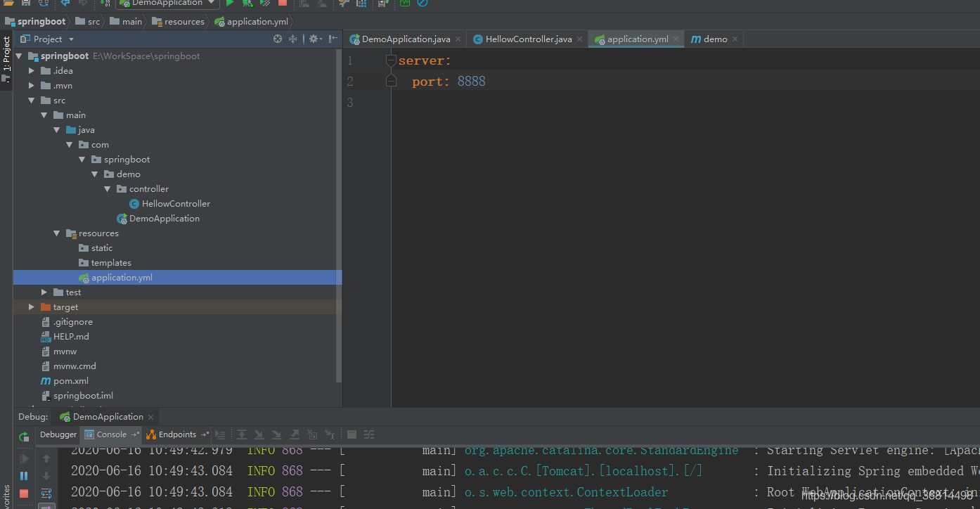Toggle the 1: Project side tool button
The height and width of the screenshot is (509, 980).
[x=6, y=59]
